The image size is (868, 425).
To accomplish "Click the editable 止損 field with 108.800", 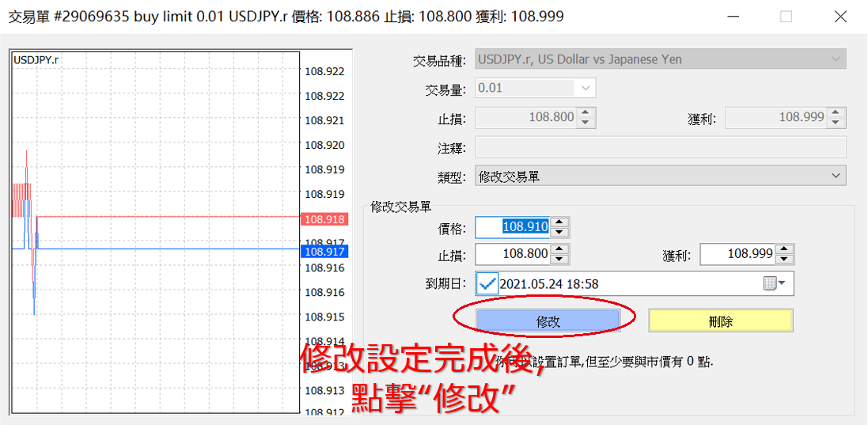I will click(x=513, y=255).
